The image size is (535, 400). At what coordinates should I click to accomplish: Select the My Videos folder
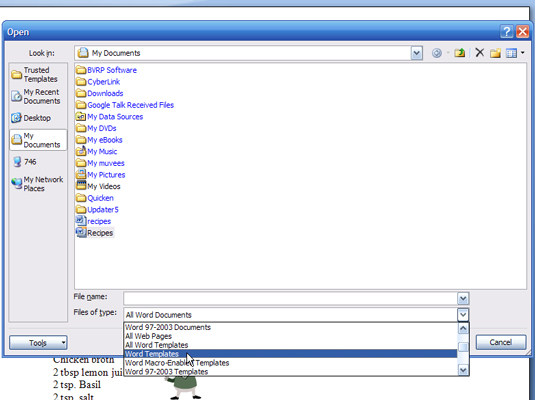click(98, 186)
